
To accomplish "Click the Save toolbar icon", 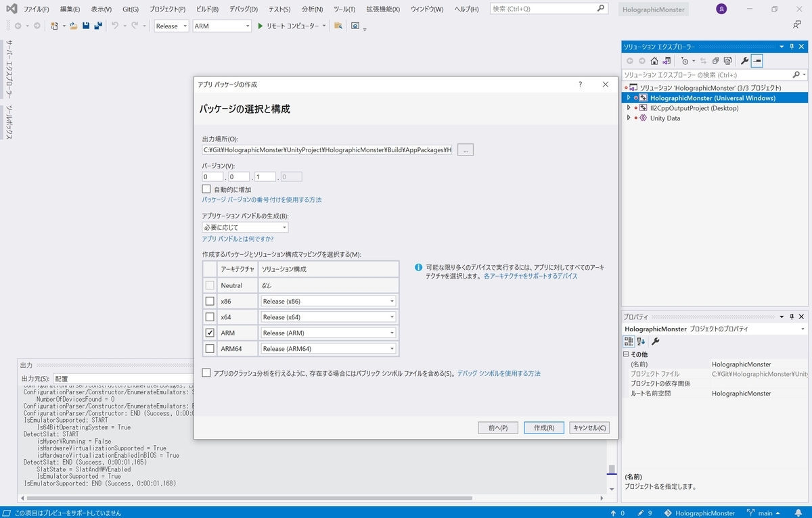I will point(86,26).
